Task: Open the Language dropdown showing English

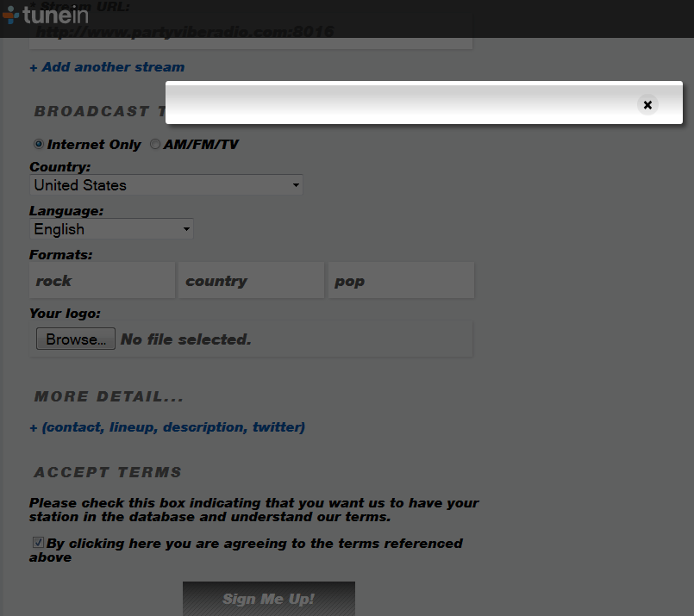Action: (x=111, y=229)
